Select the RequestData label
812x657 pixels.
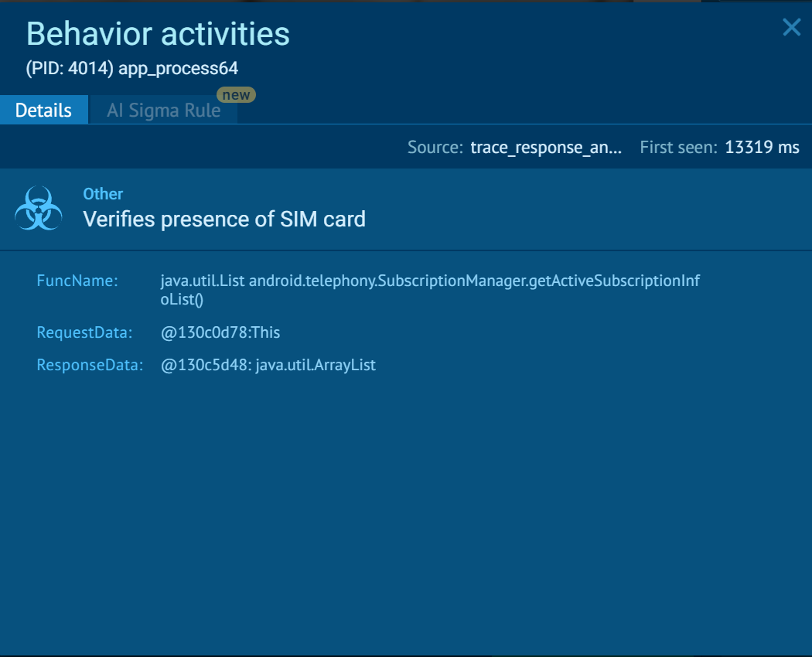tap(85, 332)
